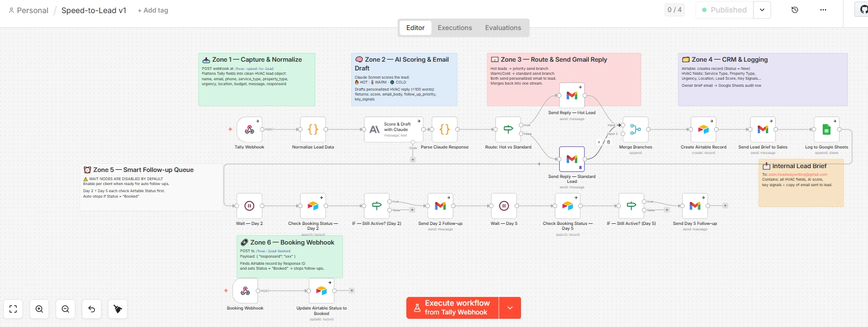Screen dimensions: 868x327
Task: Open the Send Day 2 Follow-up node
Action: (x=440, y=206)
